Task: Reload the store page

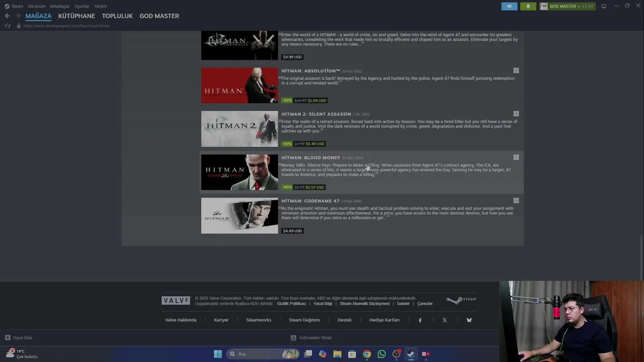Action: [x=8, y=26]
